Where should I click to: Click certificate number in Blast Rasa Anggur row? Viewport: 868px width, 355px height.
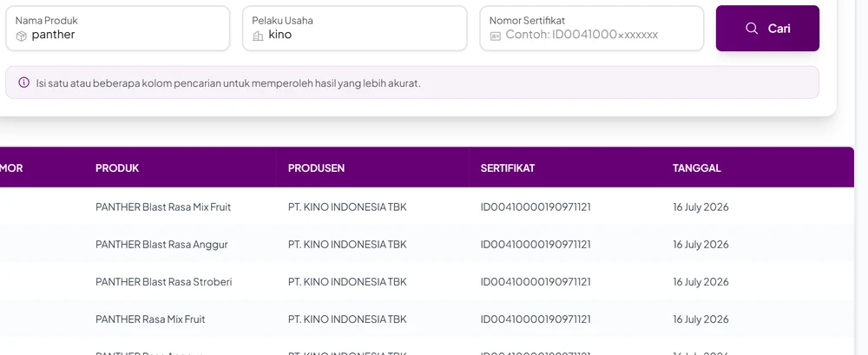coord(536,244)
